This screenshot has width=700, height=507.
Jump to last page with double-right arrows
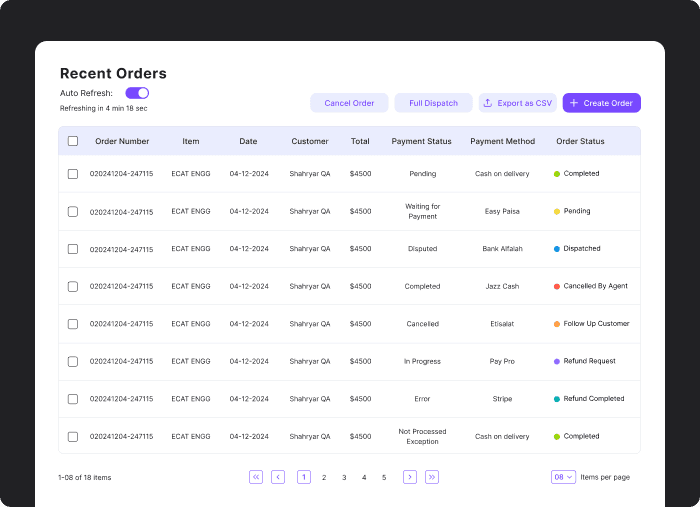tap(432, 477)
